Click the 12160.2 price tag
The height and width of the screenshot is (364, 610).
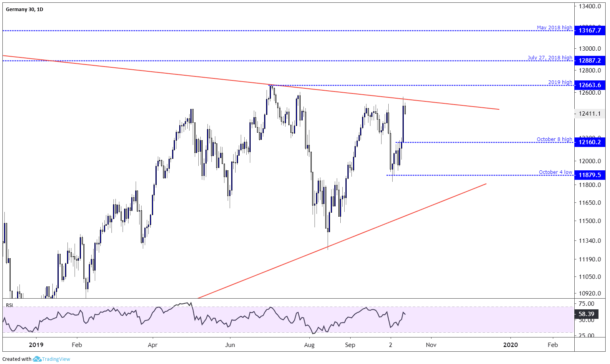point(590,142)
